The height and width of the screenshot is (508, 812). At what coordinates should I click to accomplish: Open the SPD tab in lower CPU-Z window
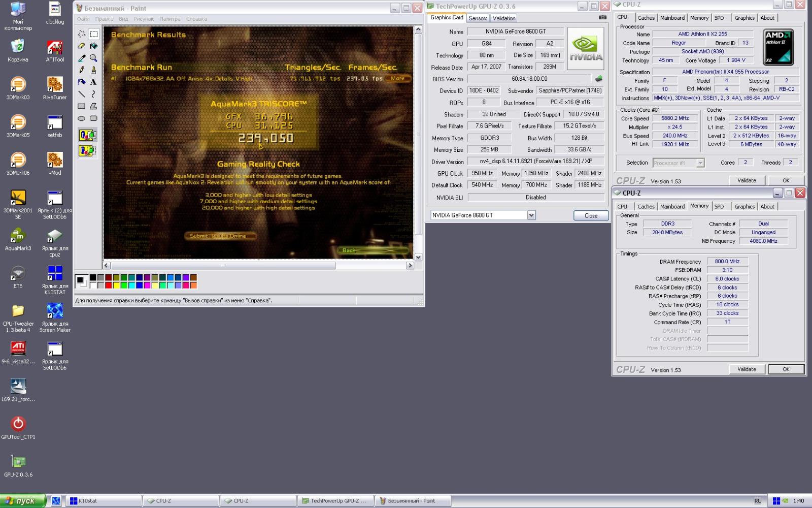coord(719,207)
